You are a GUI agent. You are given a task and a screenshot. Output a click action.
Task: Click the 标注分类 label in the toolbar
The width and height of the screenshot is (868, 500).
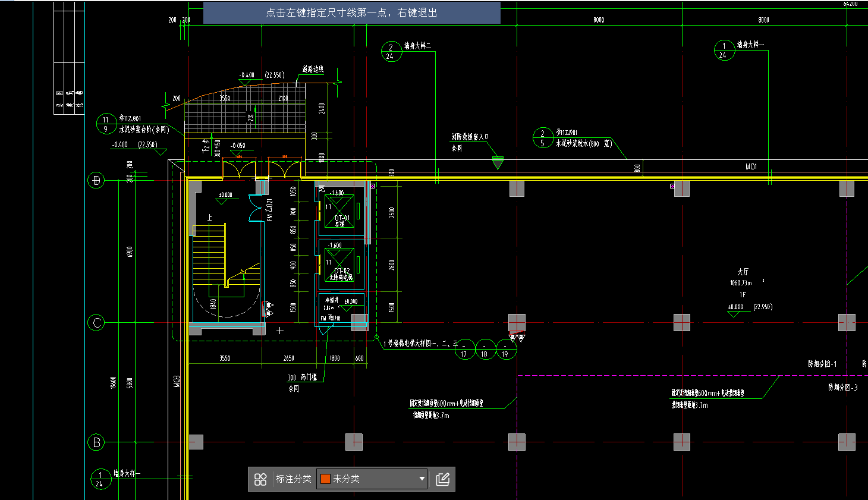294,479
